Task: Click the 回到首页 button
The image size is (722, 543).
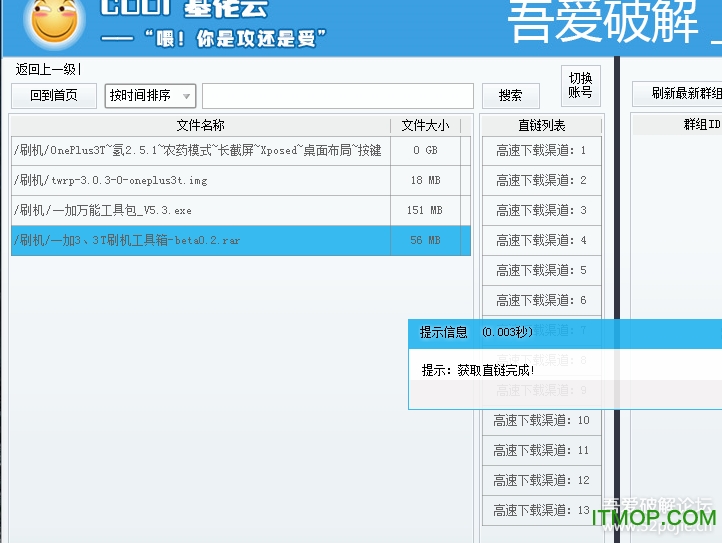Action: click(x=54, y=95)
